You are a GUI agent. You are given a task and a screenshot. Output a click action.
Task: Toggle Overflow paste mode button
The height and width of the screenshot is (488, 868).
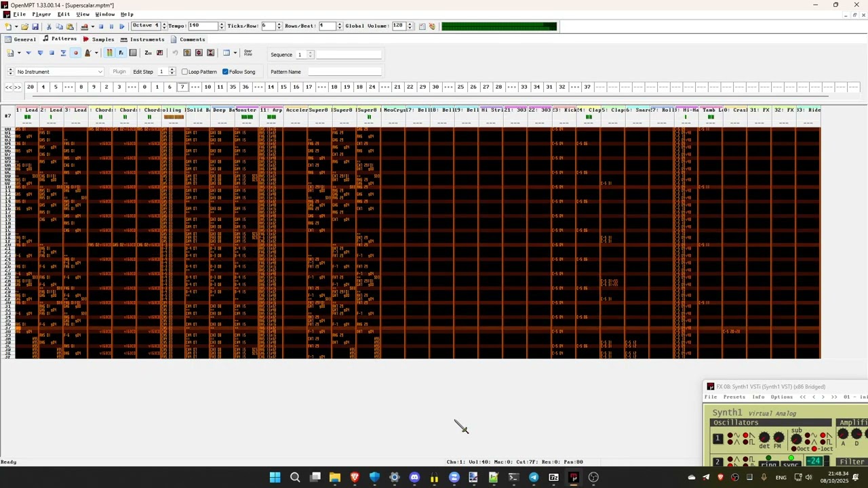click(x=248, y=53)
